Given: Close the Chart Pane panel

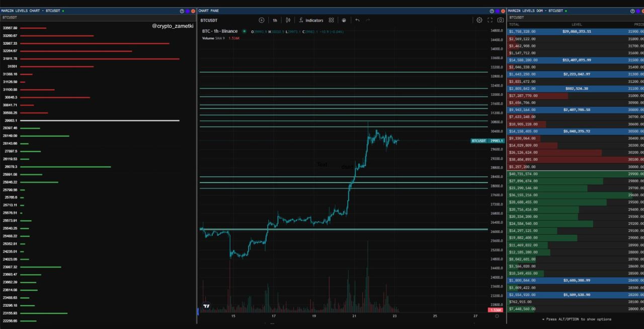Looking at the screenshot, I should 503,11.
